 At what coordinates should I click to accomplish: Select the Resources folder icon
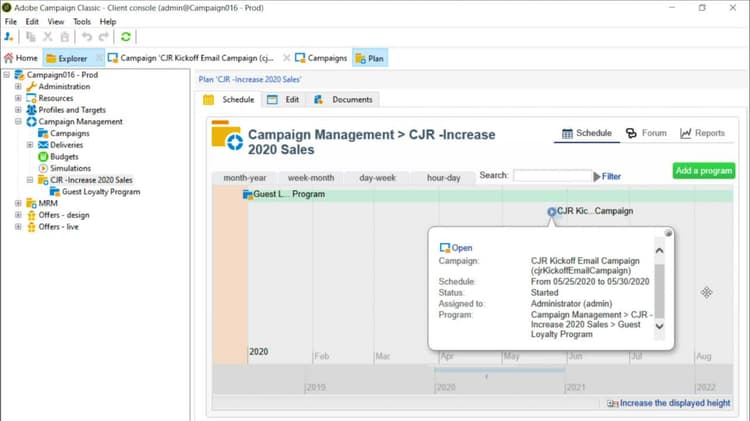[x=31, y=98]
